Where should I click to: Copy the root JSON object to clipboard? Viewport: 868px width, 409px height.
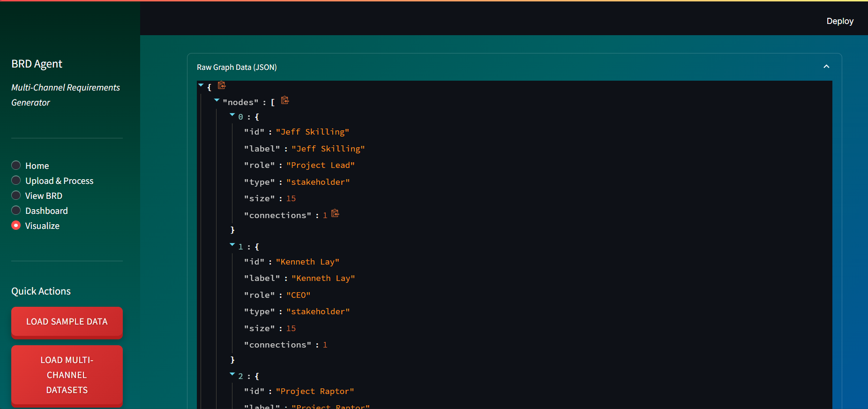(x=222, y=85)
